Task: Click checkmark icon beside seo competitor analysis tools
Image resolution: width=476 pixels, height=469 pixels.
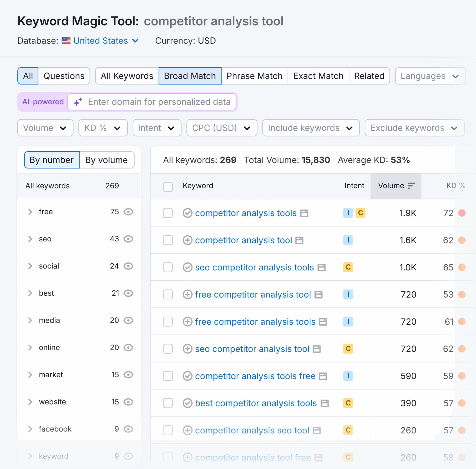Action: (x=187, y=267)
